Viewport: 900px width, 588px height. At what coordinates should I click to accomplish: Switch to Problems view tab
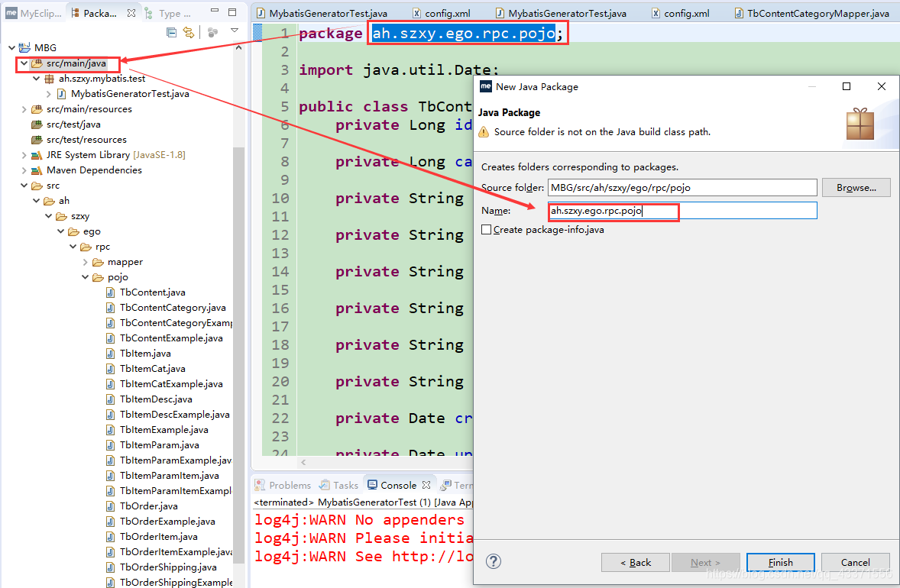pos(283,486)
